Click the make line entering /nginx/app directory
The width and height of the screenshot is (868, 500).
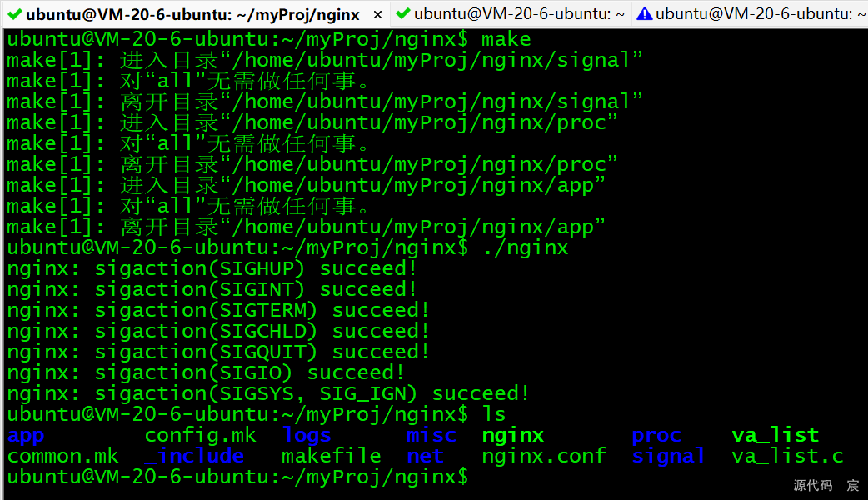click(306, 185)
